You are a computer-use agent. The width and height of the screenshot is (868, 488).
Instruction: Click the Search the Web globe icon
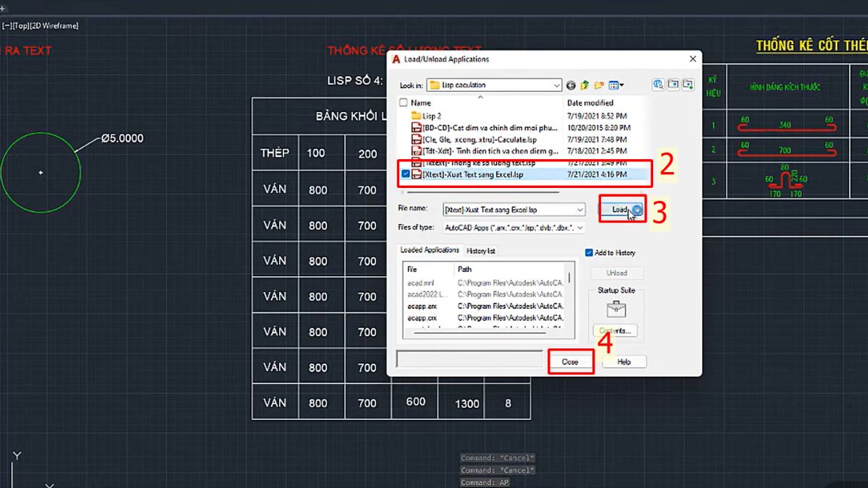(658, 85)
